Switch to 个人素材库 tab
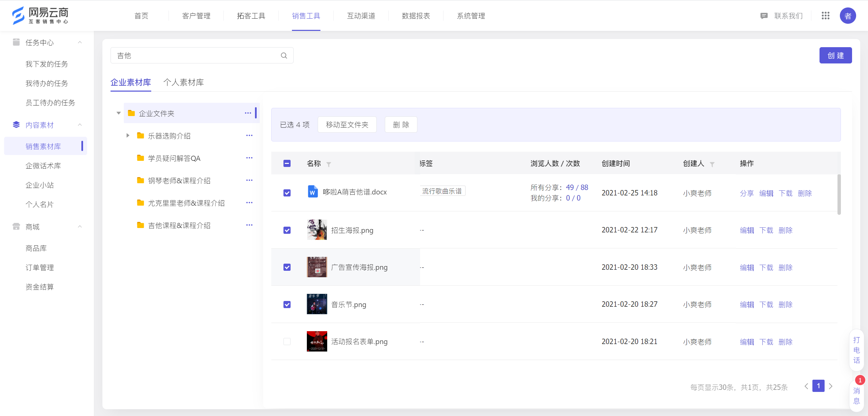Image resolution: width=868 pixels, height=416 pixels. click(x=183, y=82)
